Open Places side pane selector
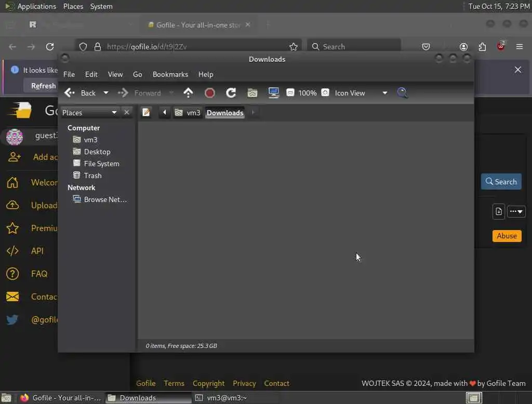 point(89,112)
